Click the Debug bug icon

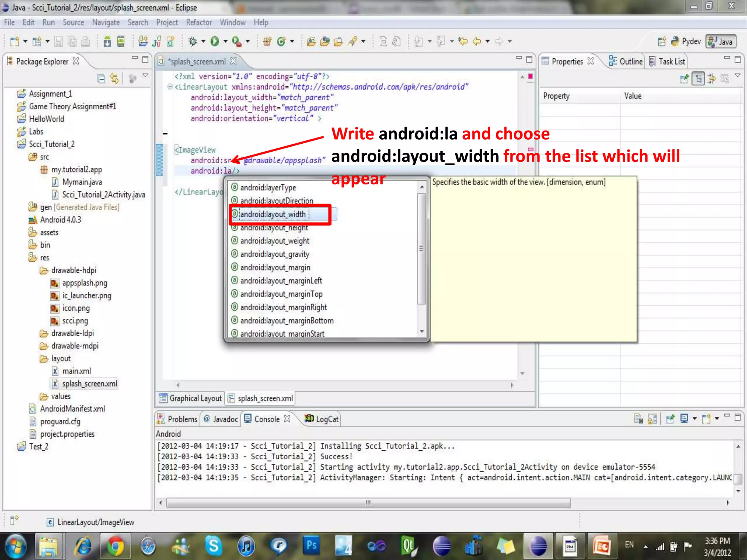click(193, 42)
